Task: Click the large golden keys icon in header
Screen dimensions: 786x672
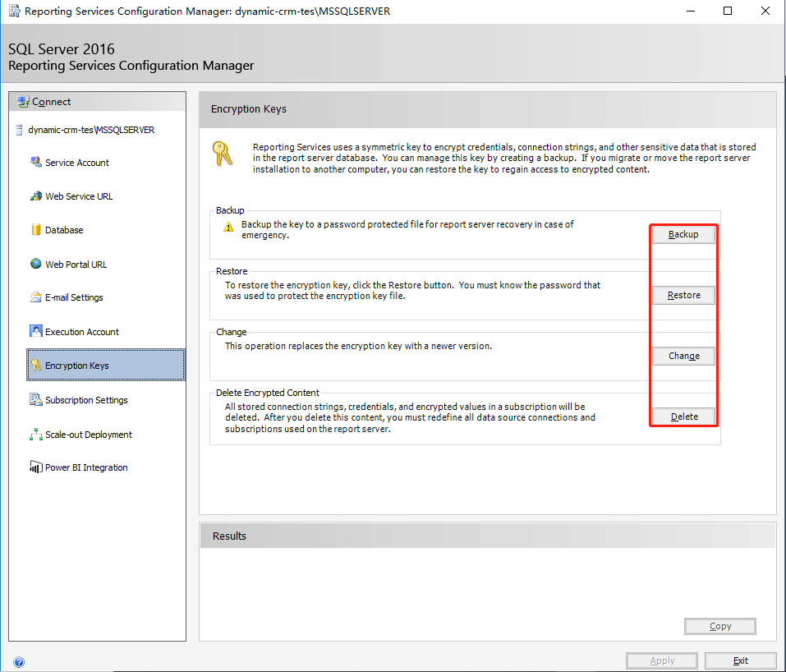Action: coord(223,154)
